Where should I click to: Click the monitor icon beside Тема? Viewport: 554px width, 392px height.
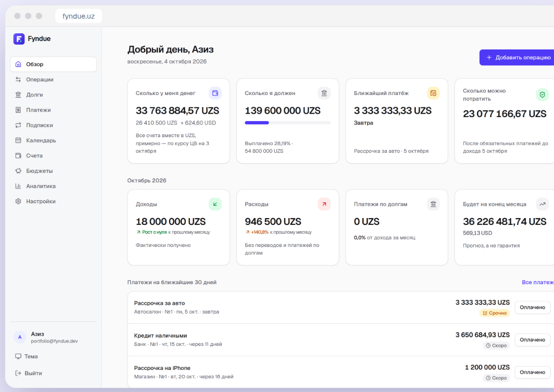18,356
